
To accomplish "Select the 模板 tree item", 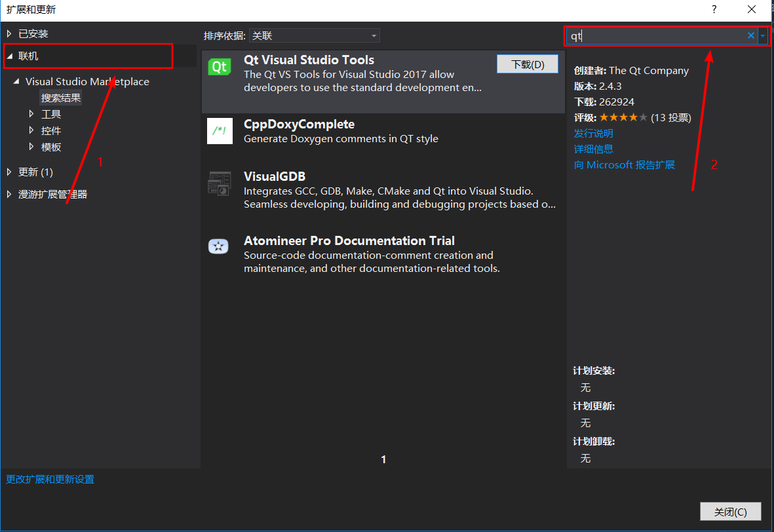I will [51, 147].
